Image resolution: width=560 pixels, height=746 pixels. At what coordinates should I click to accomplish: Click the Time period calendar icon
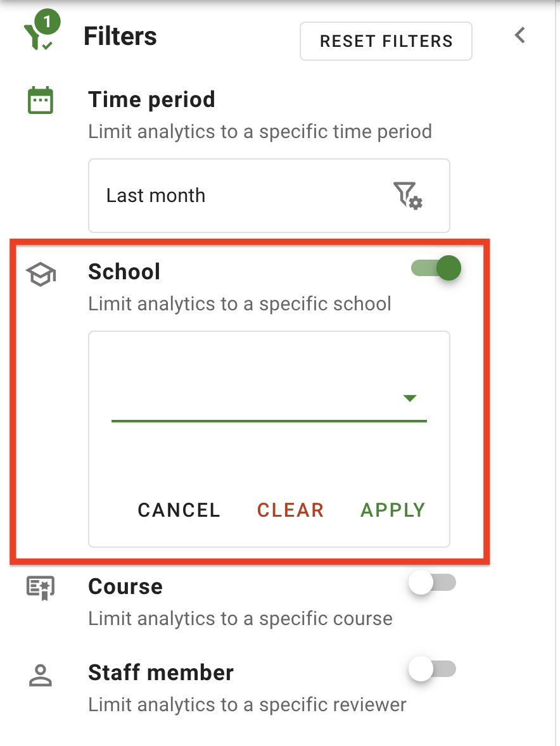coord(40,99)
